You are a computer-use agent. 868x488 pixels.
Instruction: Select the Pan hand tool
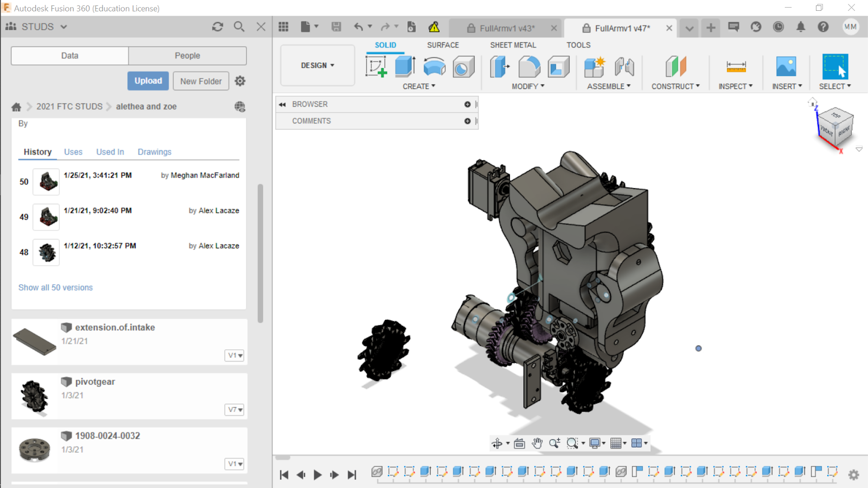[537, 444]
